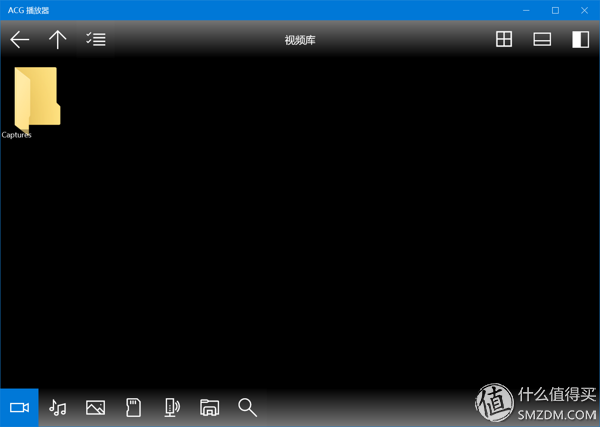Open the music library tab
This screenshot has width=600, height=427.
[x=57, y=407]
